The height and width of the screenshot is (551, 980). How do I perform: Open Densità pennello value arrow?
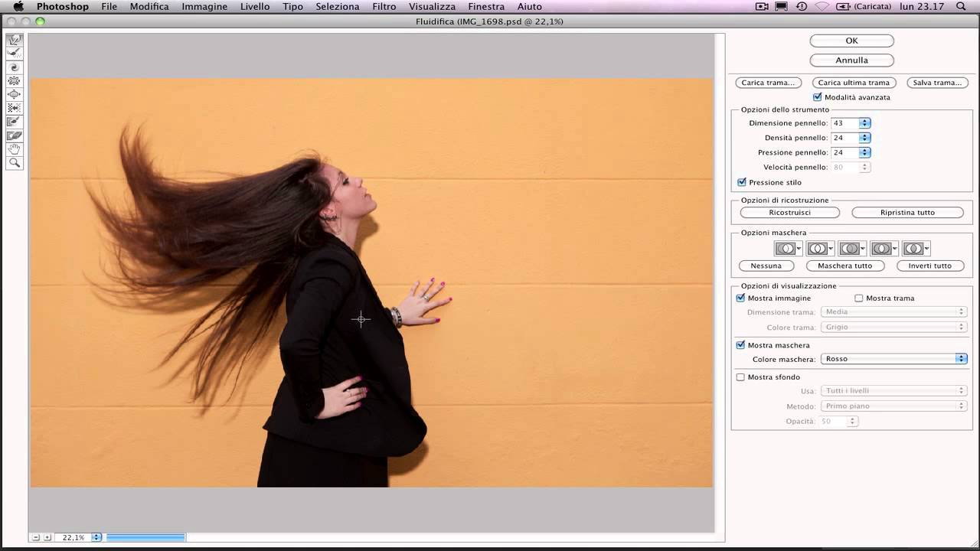[864, 138]
